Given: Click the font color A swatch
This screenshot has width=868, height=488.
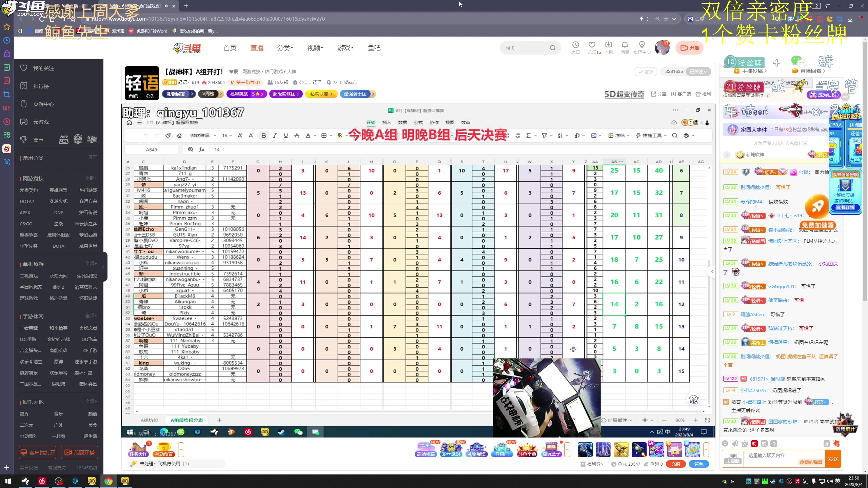Looking at the screenshot, I should point(308,136).
